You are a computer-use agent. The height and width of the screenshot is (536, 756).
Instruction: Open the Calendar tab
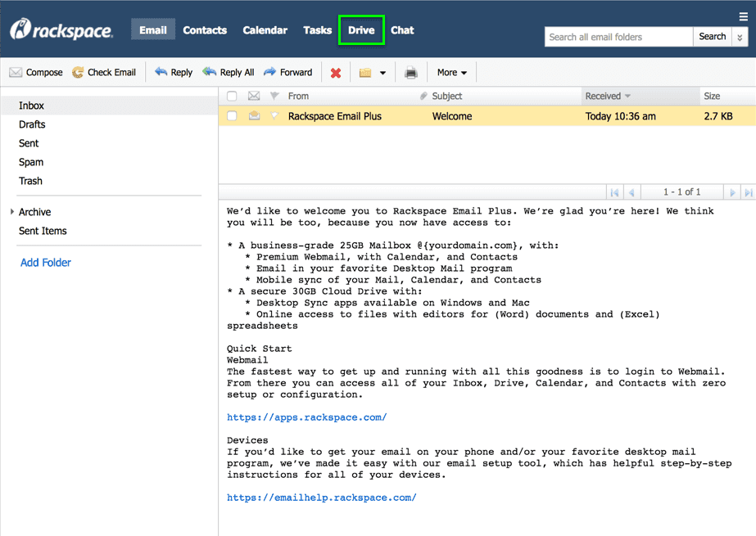265,30
